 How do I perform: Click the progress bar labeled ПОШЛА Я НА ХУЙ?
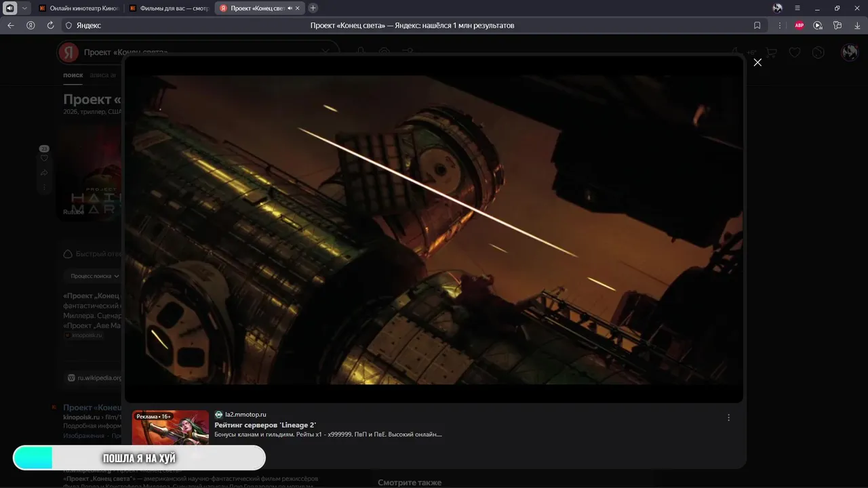tap(139, 458)
